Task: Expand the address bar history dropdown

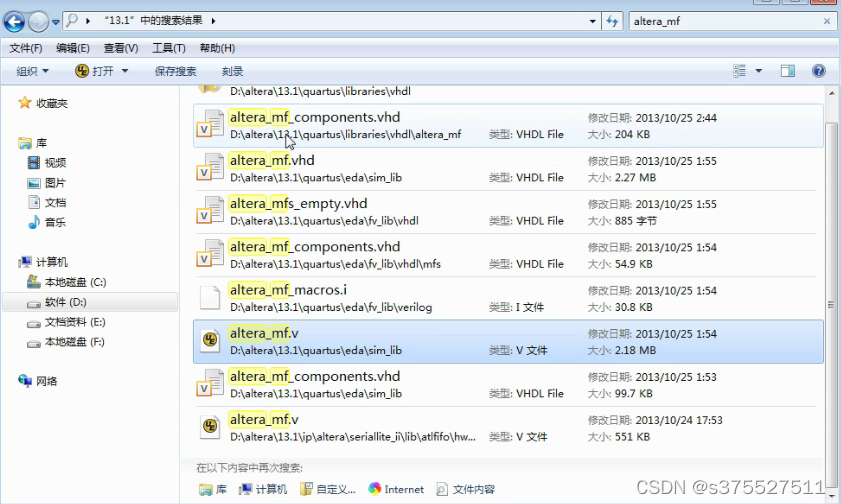Action: (592, 21)
